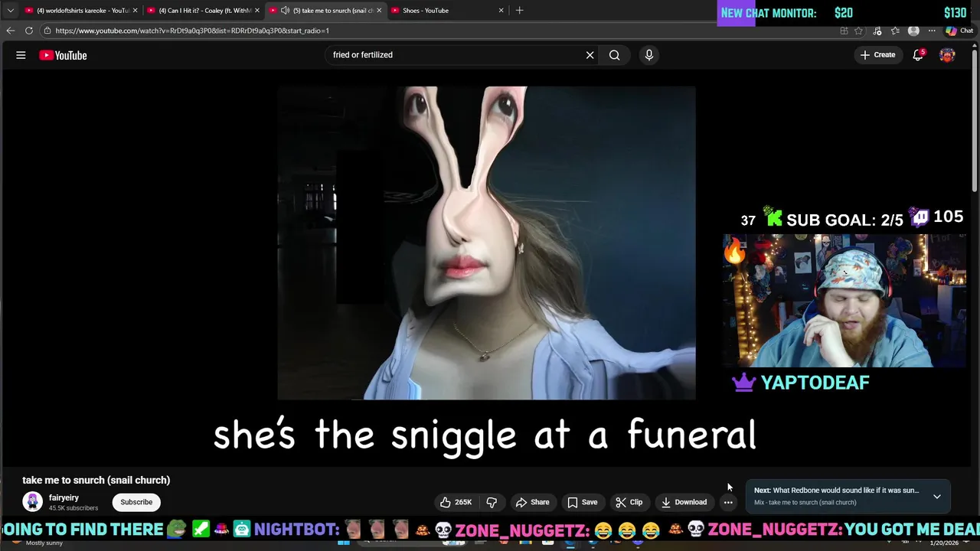This screenshot has width=980, height=551.
Task: Go to the YouTube home logo
Action: [63, 55]
